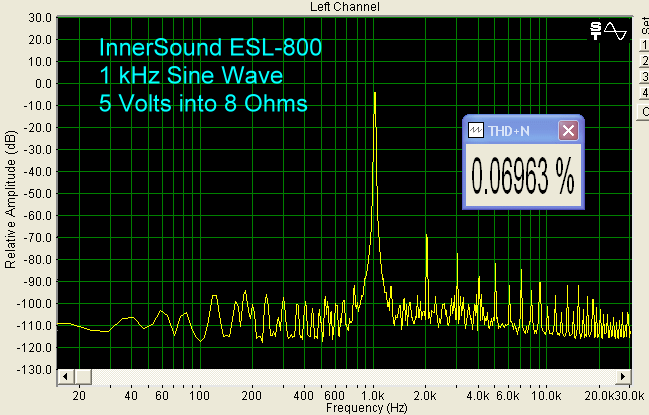Click the 0.06963 % THD+N reading

pos(523,176)
